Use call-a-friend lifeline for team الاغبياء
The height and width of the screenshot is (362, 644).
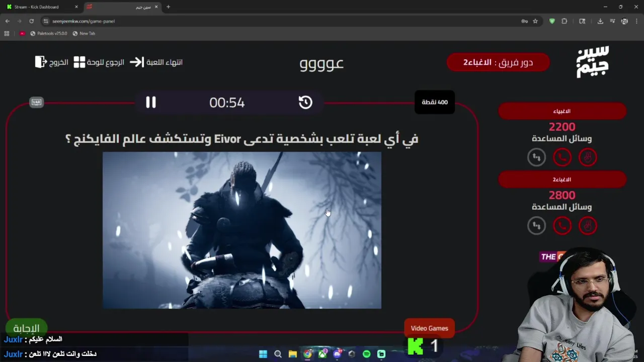562,157
